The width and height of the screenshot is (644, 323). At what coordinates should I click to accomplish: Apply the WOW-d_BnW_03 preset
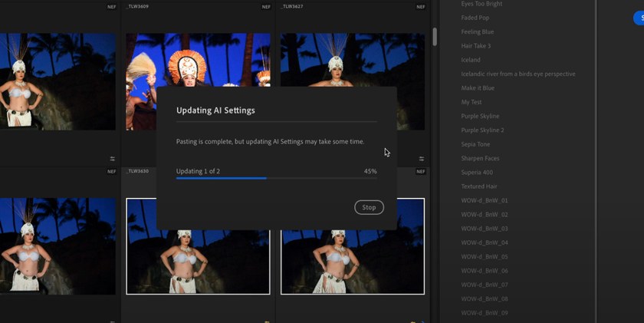(485, 229)
